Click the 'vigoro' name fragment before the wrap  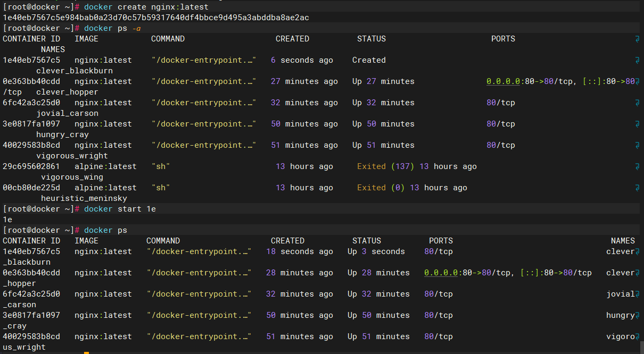(621, 336)
